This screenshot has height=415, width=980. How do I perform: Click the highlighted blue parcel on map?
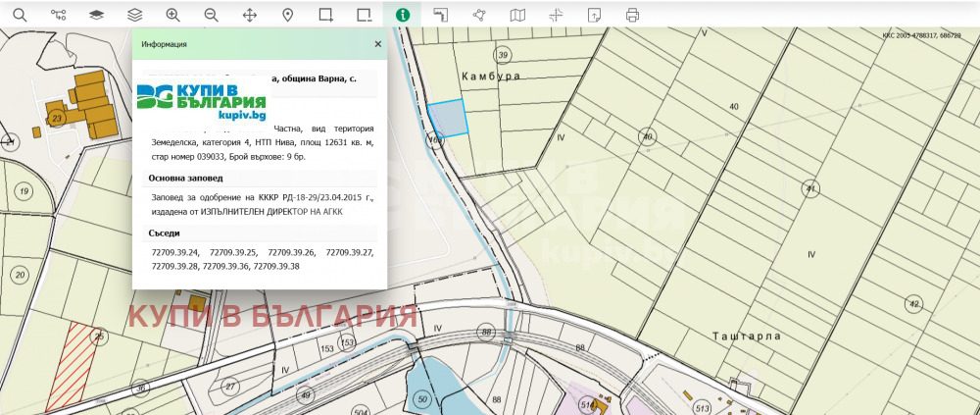(x=448, y=117)
